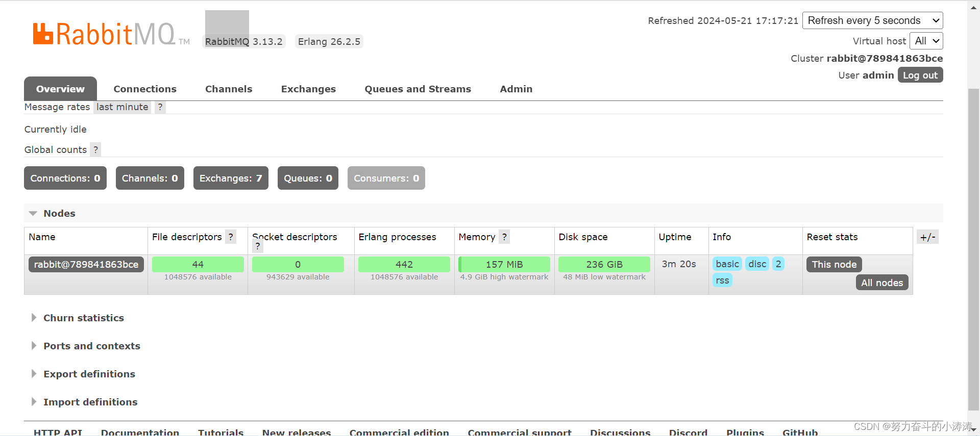
Task: Click the basic info tag
Action: [x=727, y=264]
